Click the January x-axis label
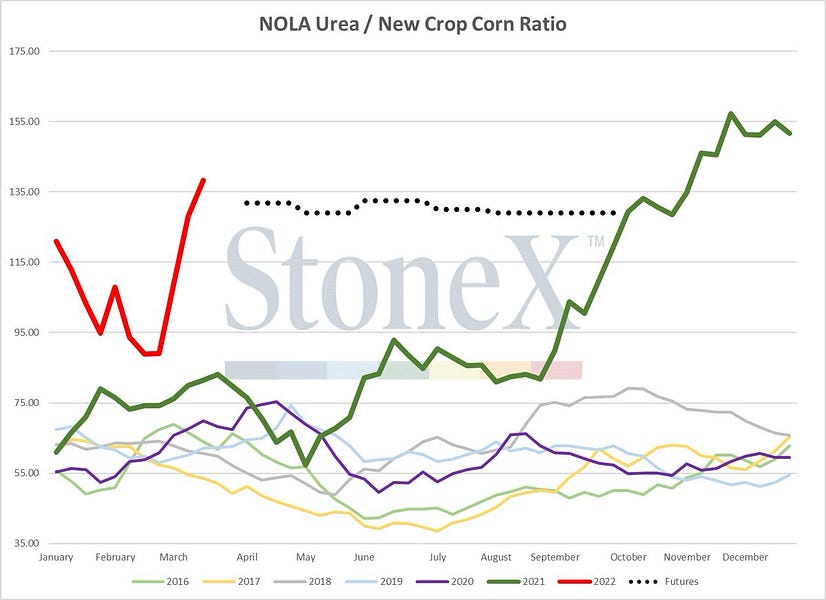The image size is (826, 600). [x=57, y=556]
